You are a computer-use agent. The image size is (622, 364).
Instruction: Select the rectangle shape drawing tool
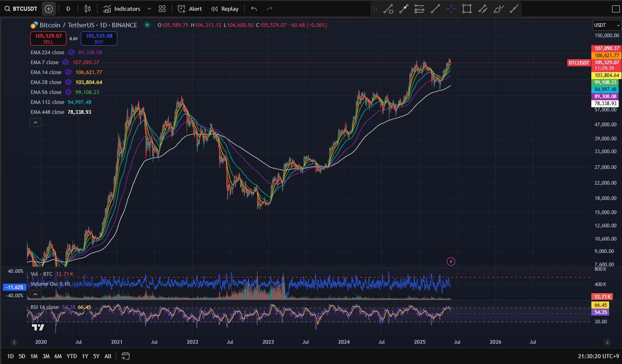[x=467, y=9]
